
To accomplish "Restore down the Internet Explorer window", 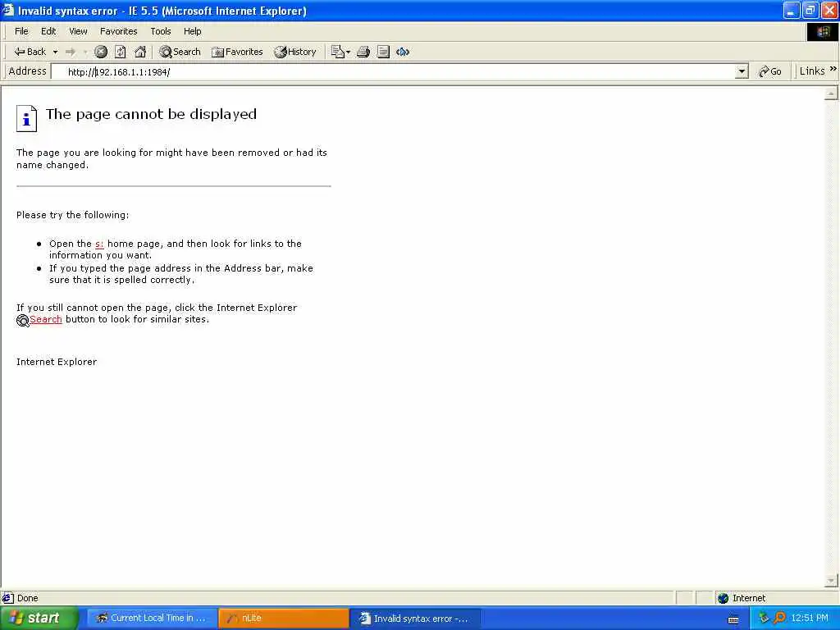I will 810,10.
